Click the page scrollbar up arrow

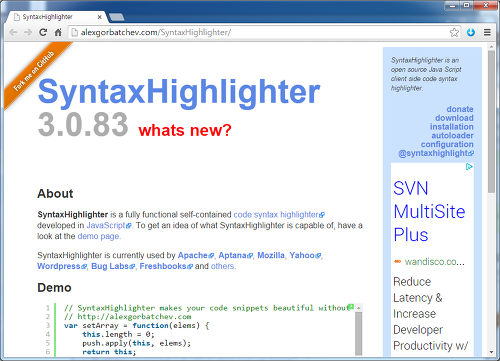click(491, 47)
